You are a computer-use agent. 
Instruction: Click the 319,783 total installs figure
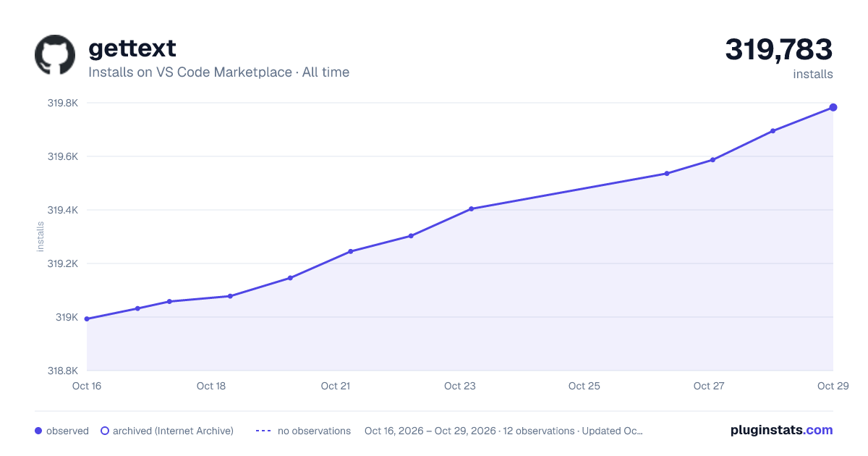[779, 49]
